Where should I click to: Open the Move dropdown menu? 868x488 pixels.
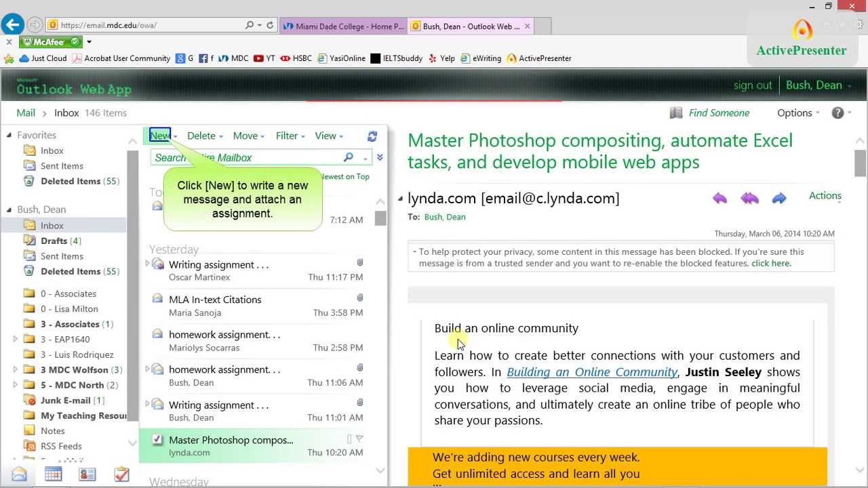pyautogui.click(x=248, y=136)
